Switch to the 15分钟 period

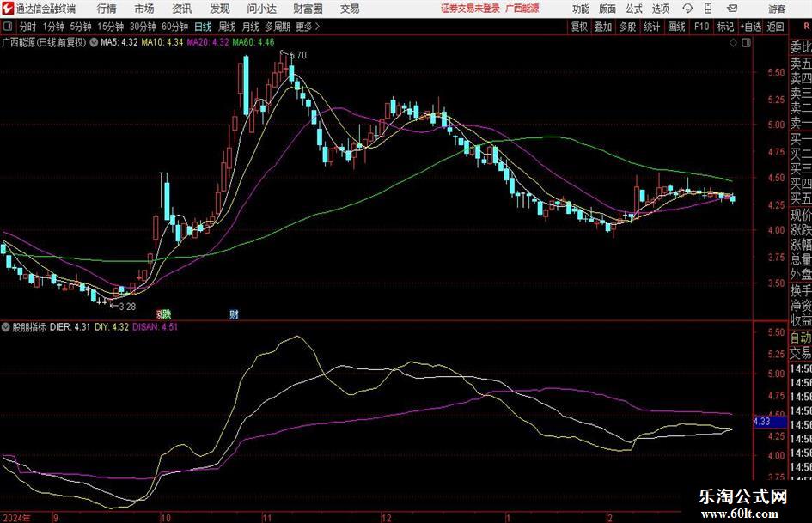click(x=110, y=27)
